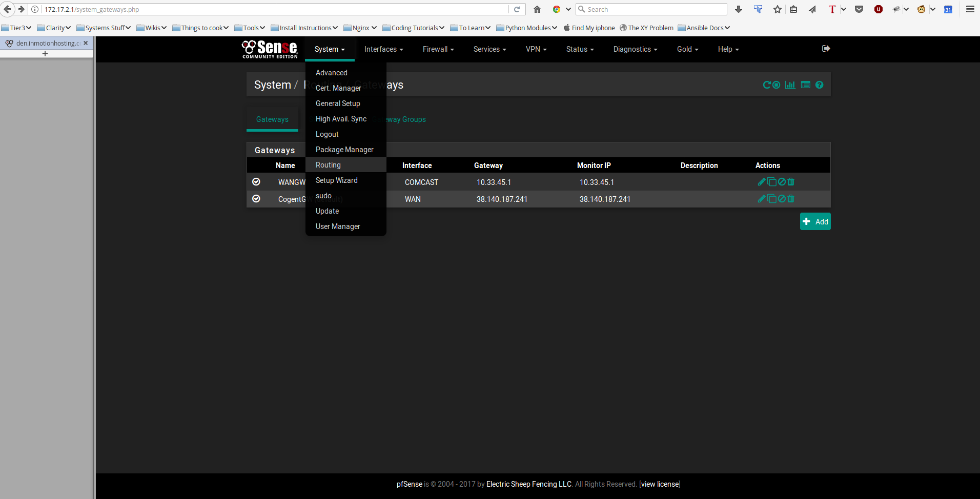
Task: Open the gateway status graph icon
Action: pyautogui.click(x=790, y=85)
